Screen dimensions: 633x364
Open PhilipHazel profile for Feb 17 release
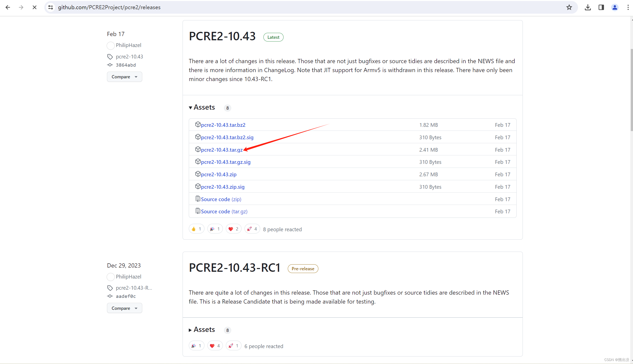pos(128,45)
